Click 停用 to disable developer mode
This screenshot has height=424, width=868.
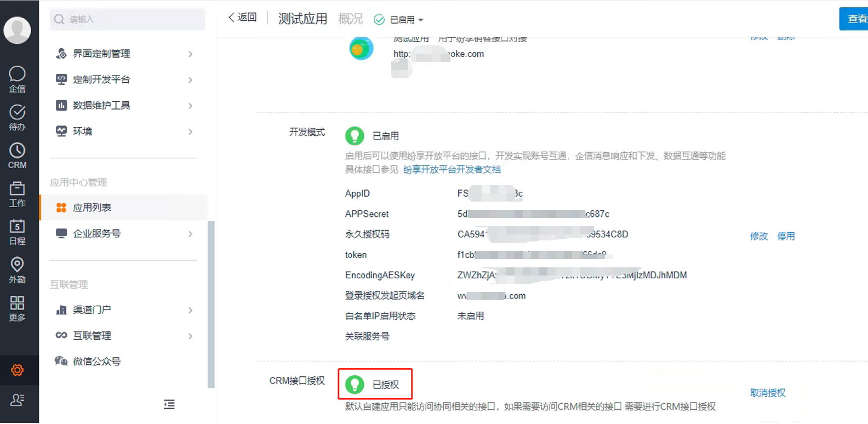click(x=786, y=236)
